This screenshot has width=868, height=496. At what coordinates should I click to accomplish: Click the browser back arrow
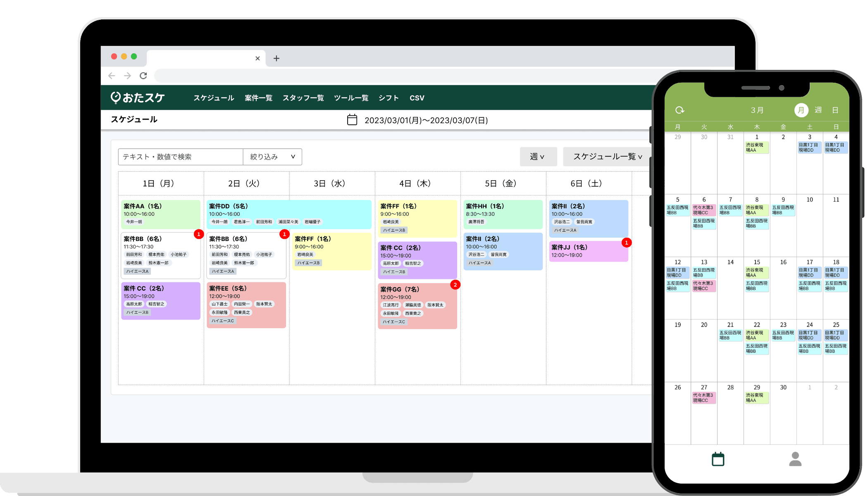click(x=112, y=76)
